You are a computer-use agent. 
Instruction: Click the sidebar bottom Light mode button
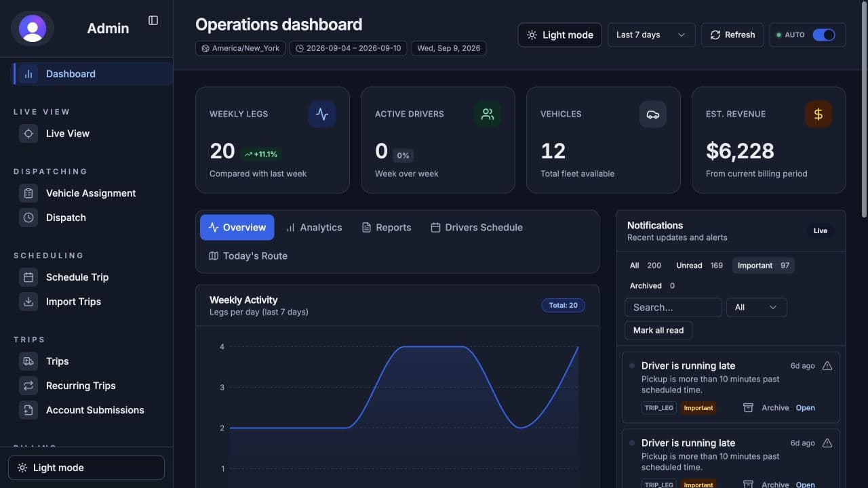[86, 468]
